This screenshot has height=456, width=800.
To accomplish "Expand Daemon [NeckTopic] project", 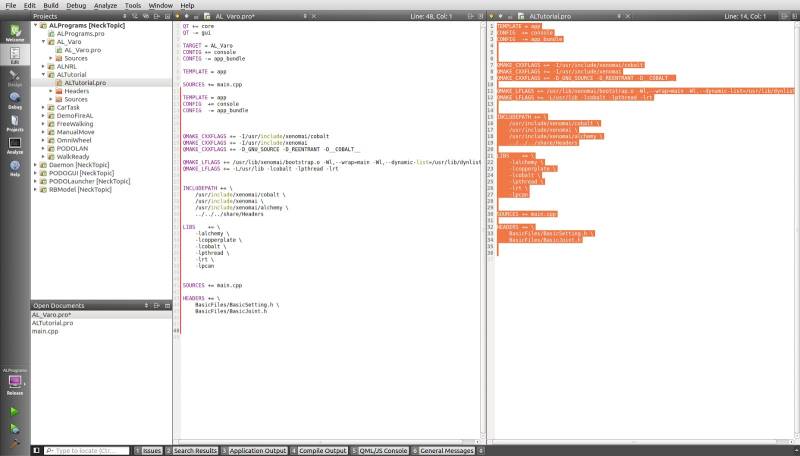I will click(35, 165).
